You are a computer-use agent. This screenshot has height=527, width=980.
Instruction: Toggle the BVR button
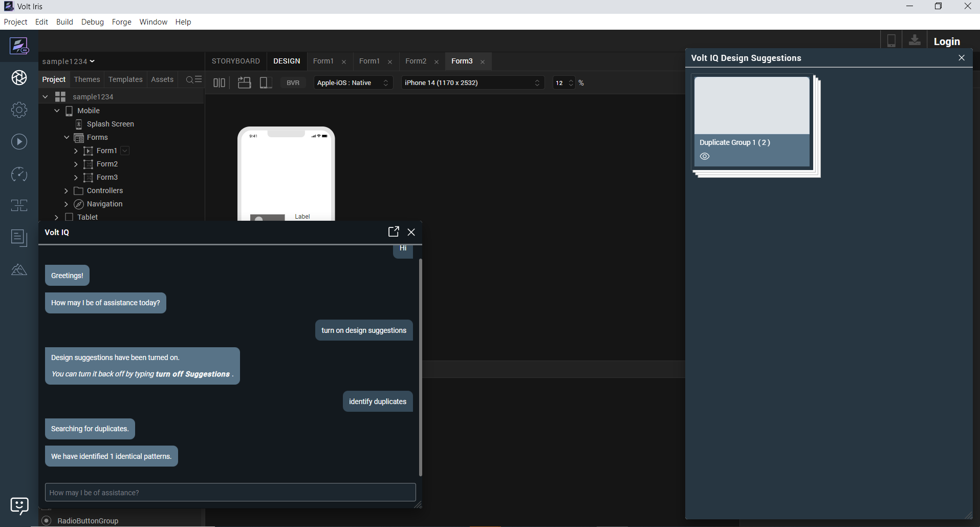point(293,83)
